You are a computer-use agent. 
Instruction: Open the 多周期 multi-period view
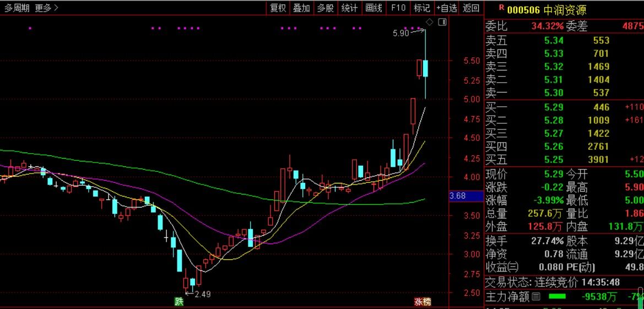[x=17, y=7]
